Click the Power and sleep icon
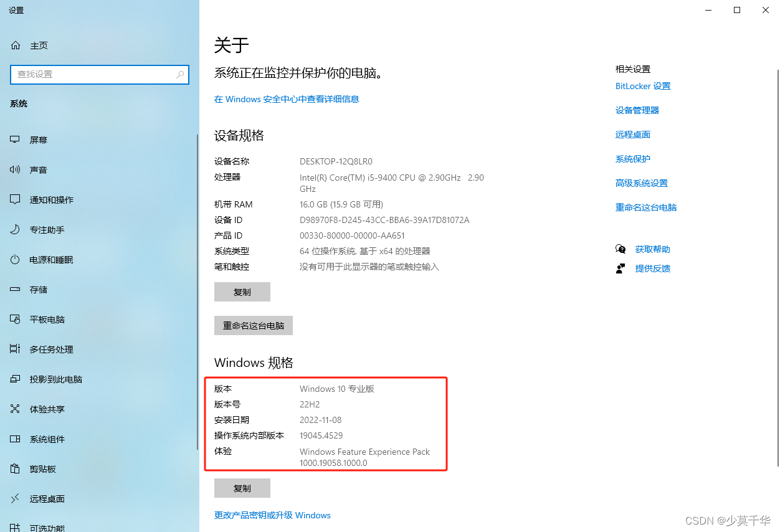The image size is (780, 532). pos(16,260)
